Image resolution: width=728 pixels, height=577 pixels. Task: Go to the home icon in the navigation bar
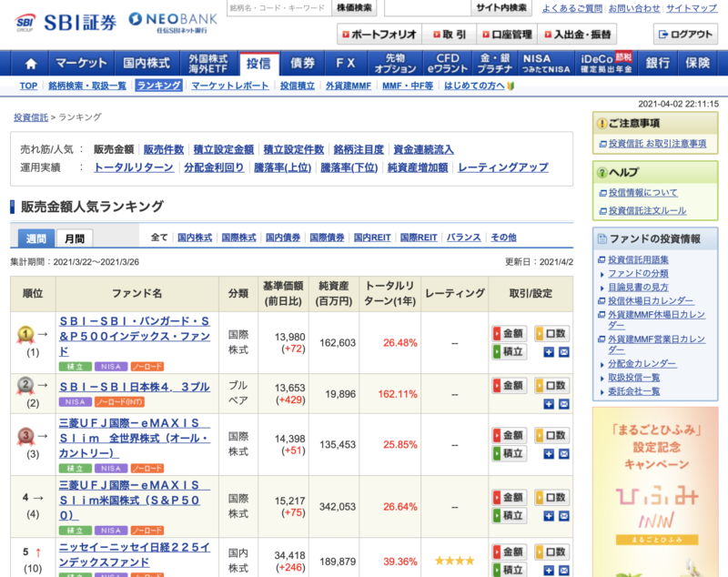pyautogui.click(x=31, y=63)
